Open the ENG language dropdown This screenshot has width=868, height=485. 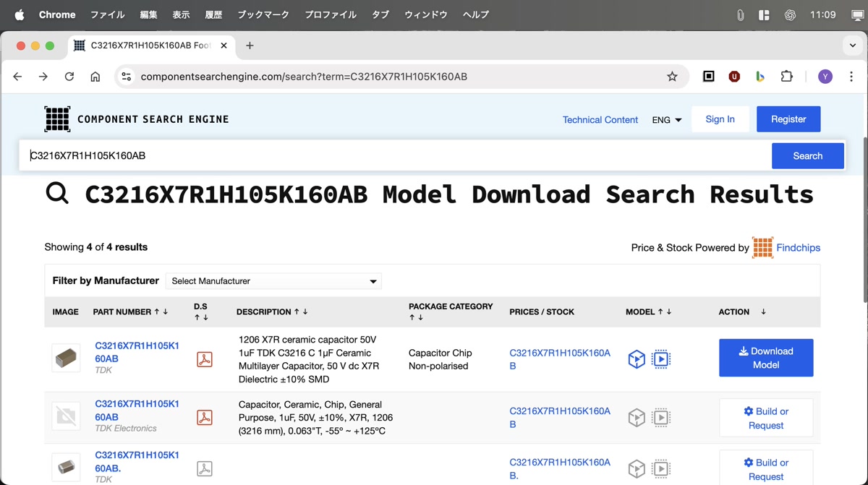[667, 120]
